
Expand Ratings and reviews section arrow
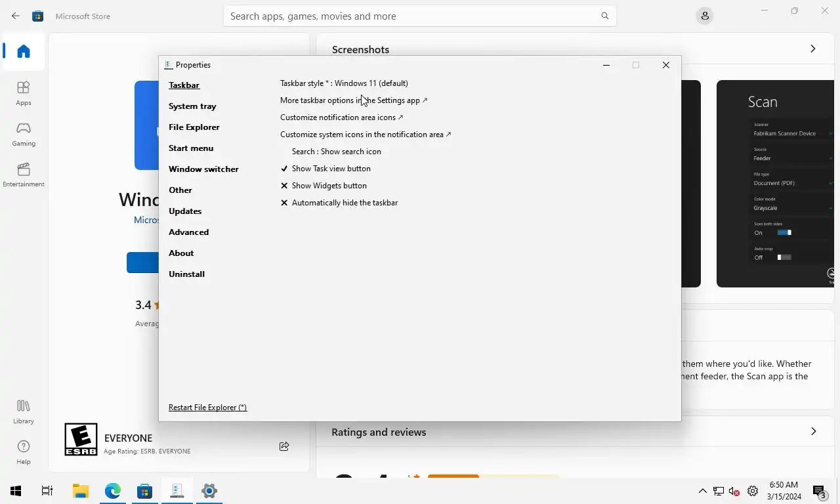pos(813,432)
